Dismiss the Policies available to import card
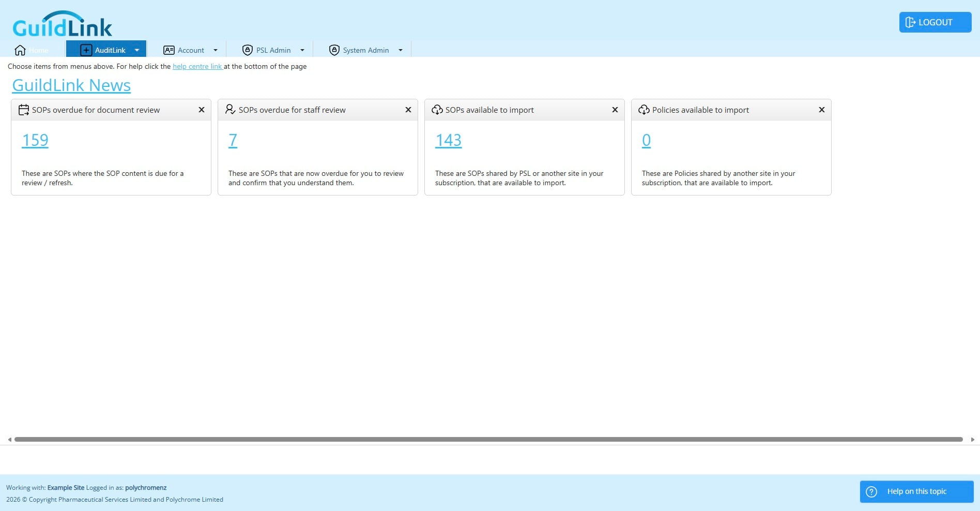Image resolution: width=980 pixels, height=511 pixels. (x=822, y=110)
